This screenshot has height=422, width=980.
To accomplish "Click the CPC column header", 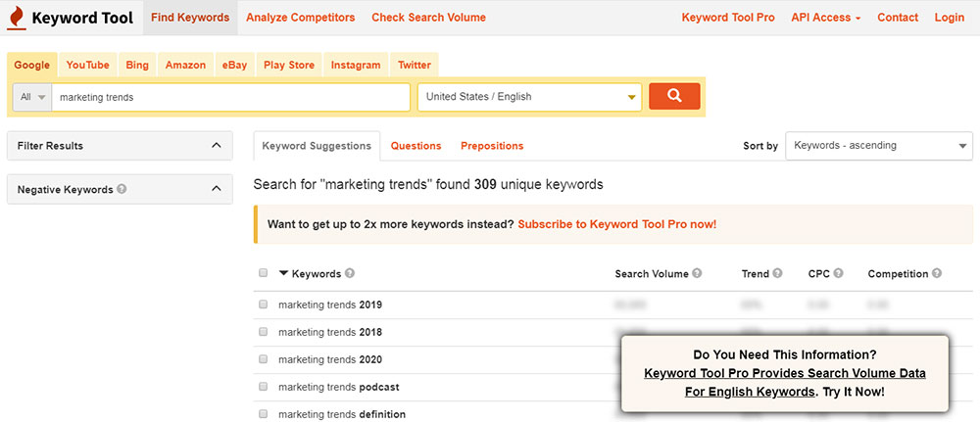I will (818, 273).
